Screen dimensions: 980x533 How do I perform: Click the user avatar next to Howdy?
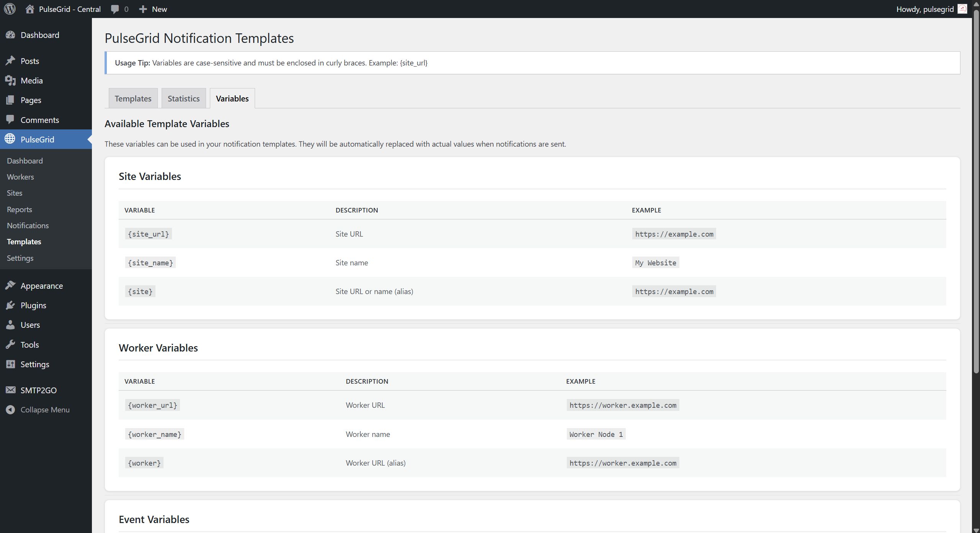[962, 9]
